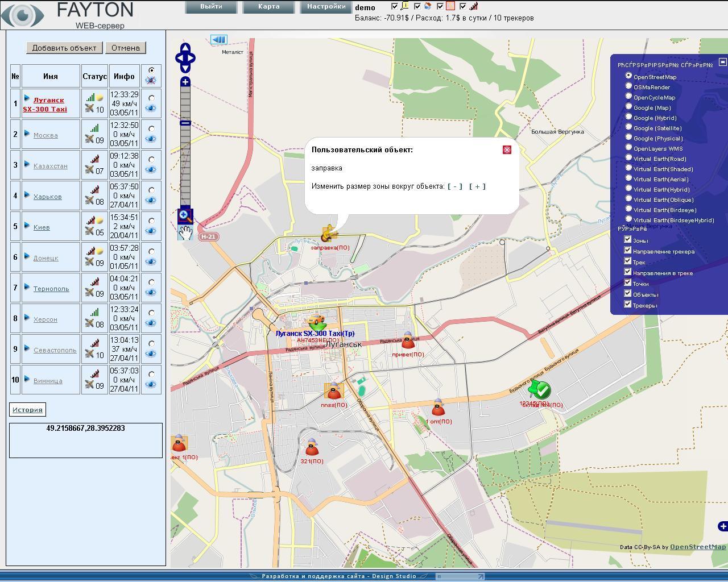Toggle visibility eye for Киев row
The height and width of the screenshot is (582, 728).
(x=151, y=231)
